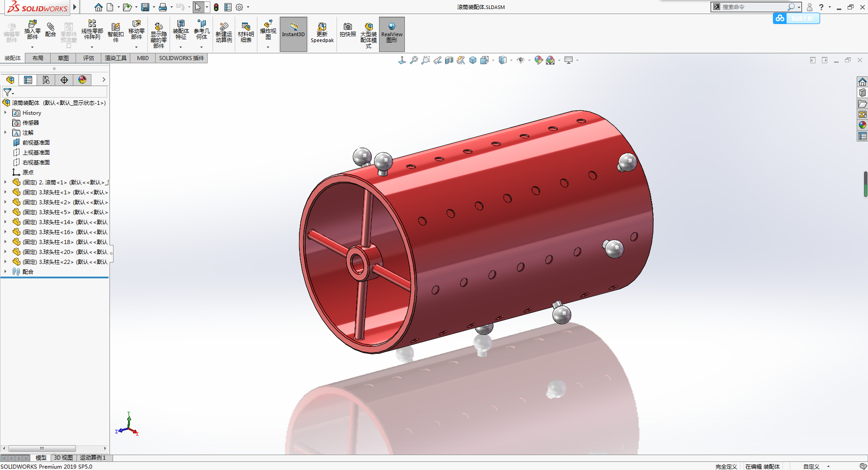Screen dimensions: 868x470
Task: Open the ConfigurationManager panel tab
Action: coord(46,80)
